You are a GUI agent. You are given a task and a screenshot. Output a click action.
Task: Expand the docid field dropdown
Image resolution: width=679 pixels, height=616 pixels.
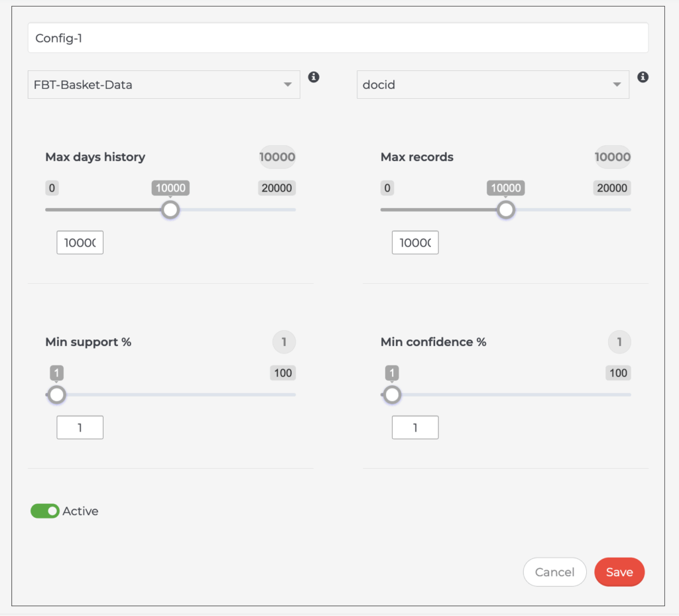pyautogui.click(x=493, y=85)
